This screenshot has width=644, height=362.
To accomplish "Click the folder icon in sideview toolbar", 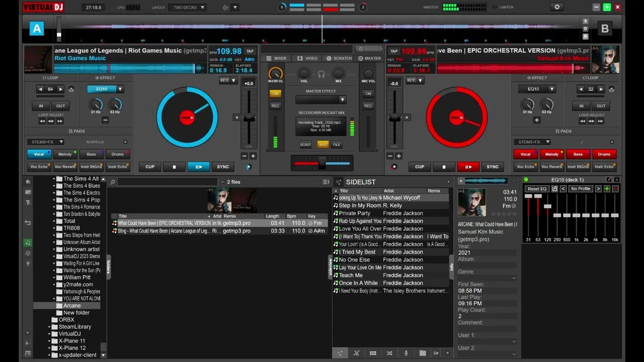I will coord(423,353).
